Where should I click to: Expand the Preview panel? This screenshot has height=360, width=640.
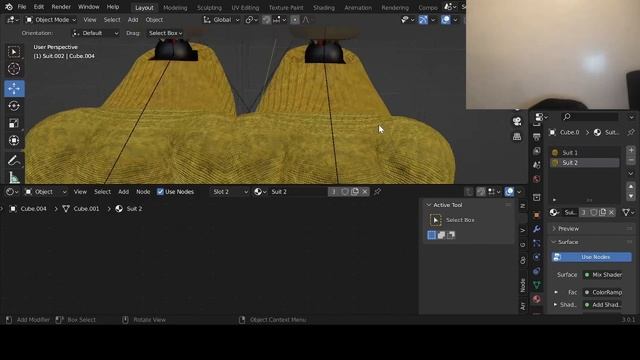tap(554, 229)
